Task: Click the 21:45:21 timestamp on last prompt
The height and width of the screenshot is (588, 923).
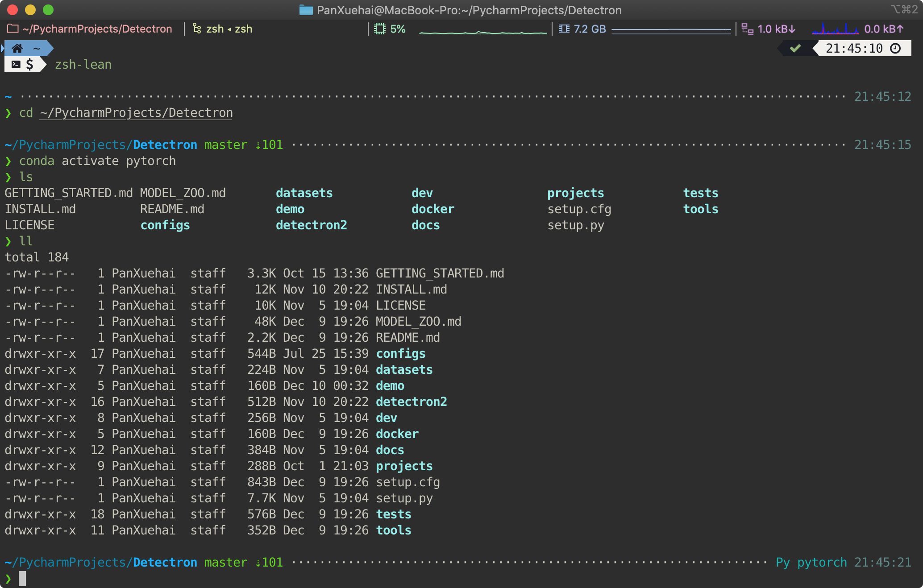Action: (883, 563)
